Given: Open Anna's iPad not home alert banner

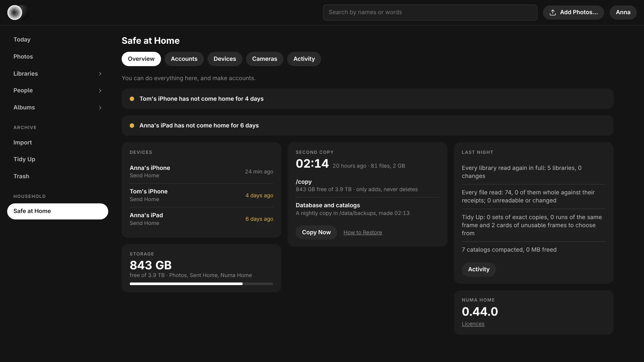Looking at the screenshot, I should [367, 125].
